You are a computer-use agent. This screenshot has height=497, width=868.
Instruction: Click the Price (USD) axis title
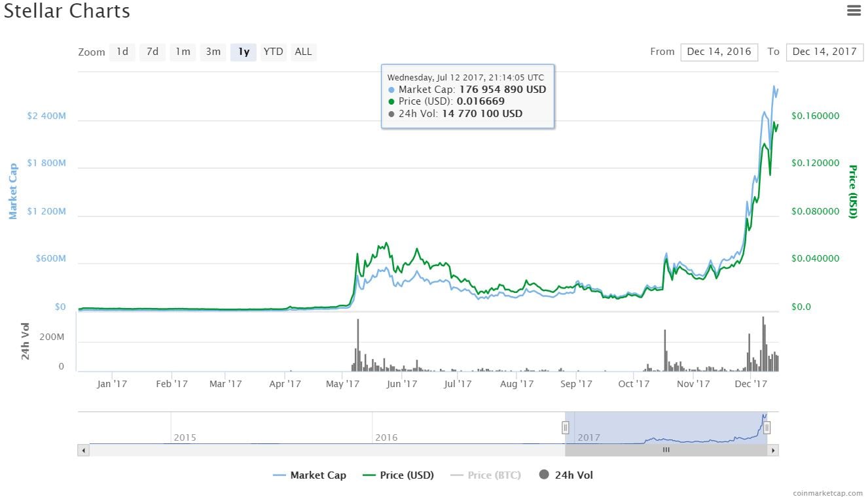[x=853, y=191]
